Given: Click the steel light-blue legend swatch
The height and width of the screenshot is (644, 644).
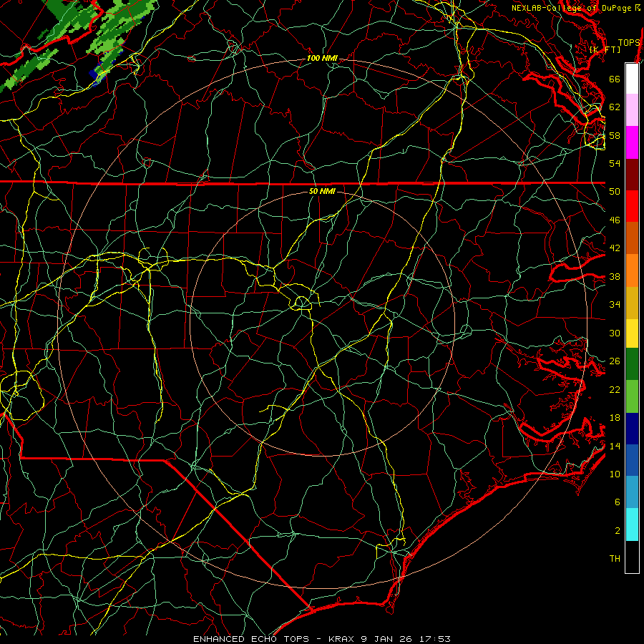Looking at the screenshot, I should (x=632, y=492).
